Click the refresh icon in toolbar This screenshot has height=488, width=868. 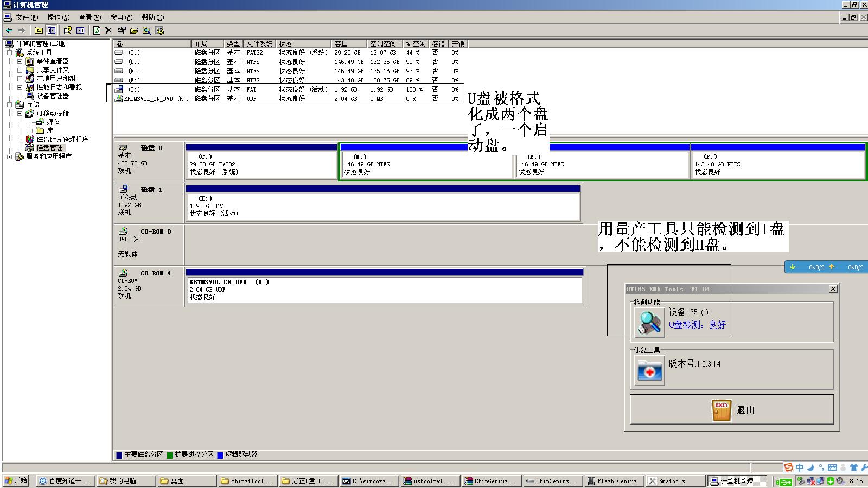(97, 31)
